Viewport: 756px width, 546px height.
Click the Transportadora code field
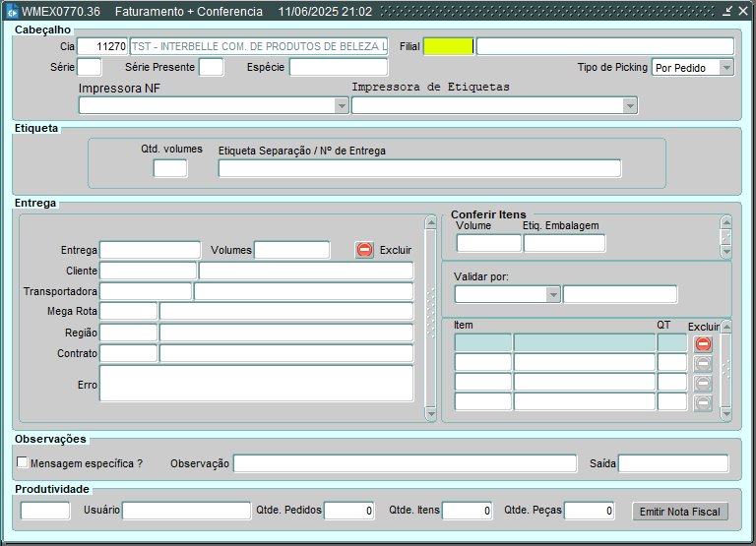(x=146, y=291)
